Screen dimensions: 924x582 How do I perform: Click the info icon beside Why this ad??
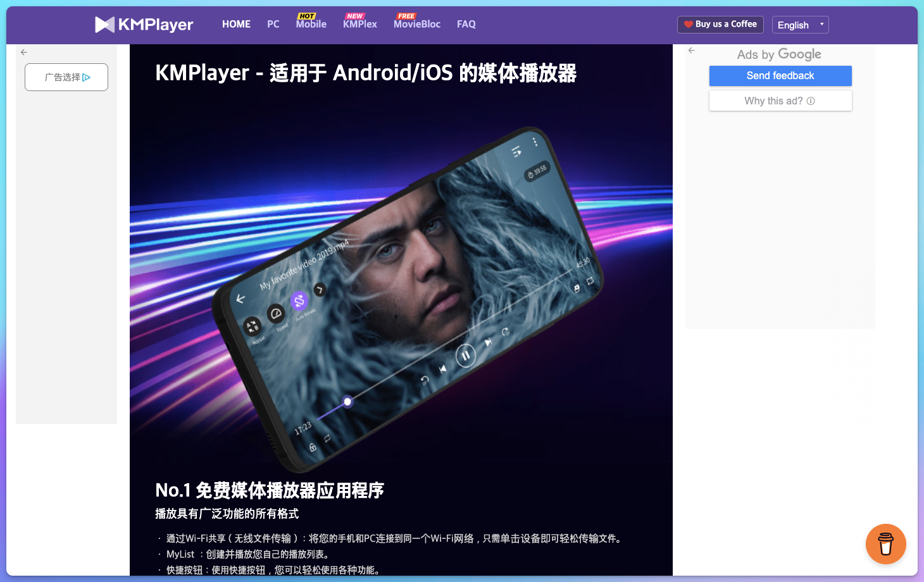click(x=811, y=101)
